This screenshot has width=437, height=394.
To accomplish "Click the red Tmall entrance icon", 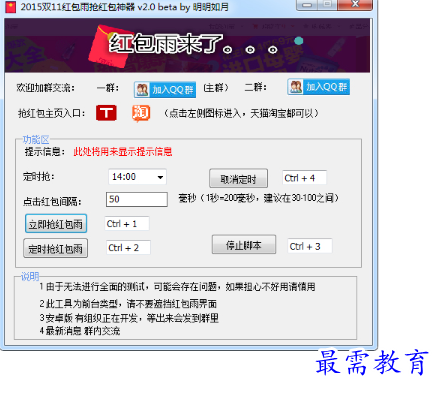I will (x=106, y=113).
